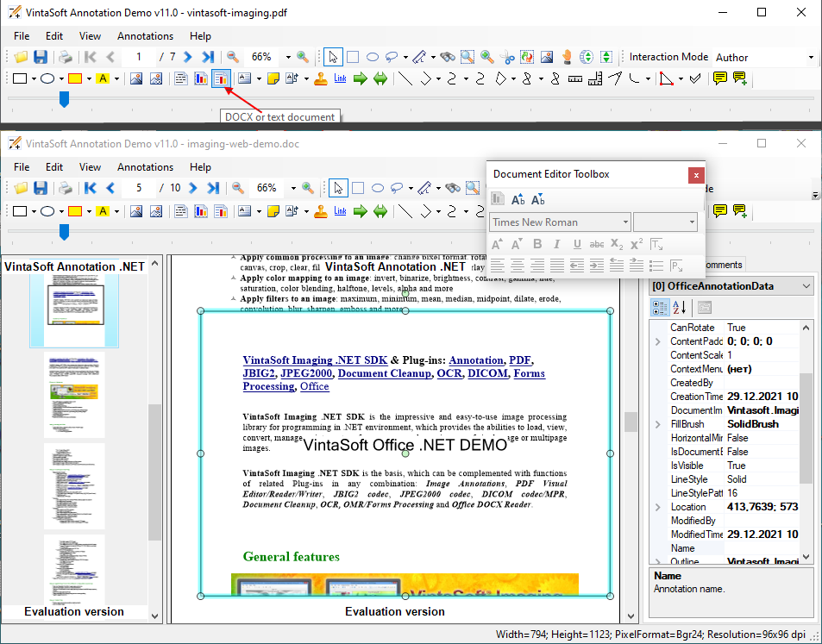Toggle underline in the Document Editor Toolbox

[577, 245]
